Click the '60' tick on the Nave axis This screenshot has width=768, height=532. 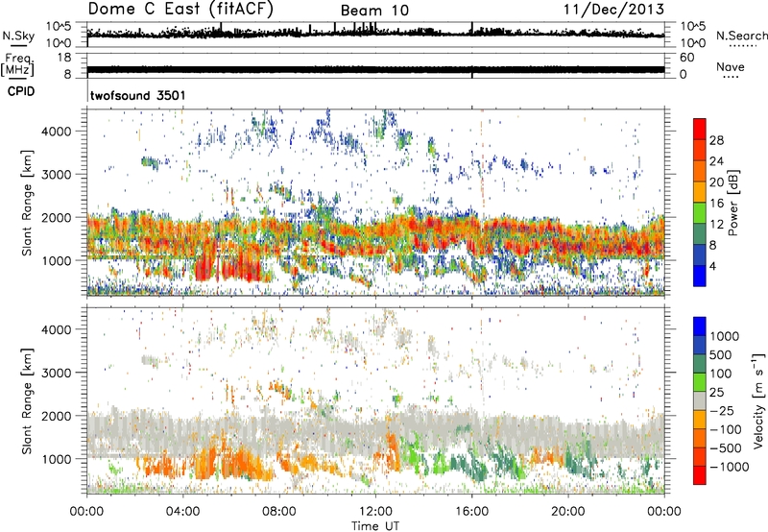point(687,58)
